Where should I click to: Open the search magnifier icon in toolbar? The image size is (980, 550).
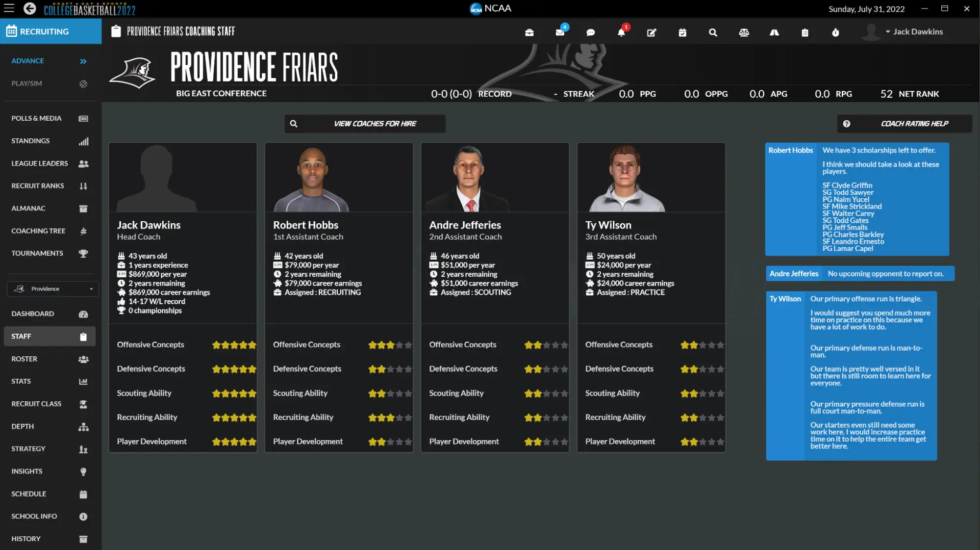(x=713, y=32)
